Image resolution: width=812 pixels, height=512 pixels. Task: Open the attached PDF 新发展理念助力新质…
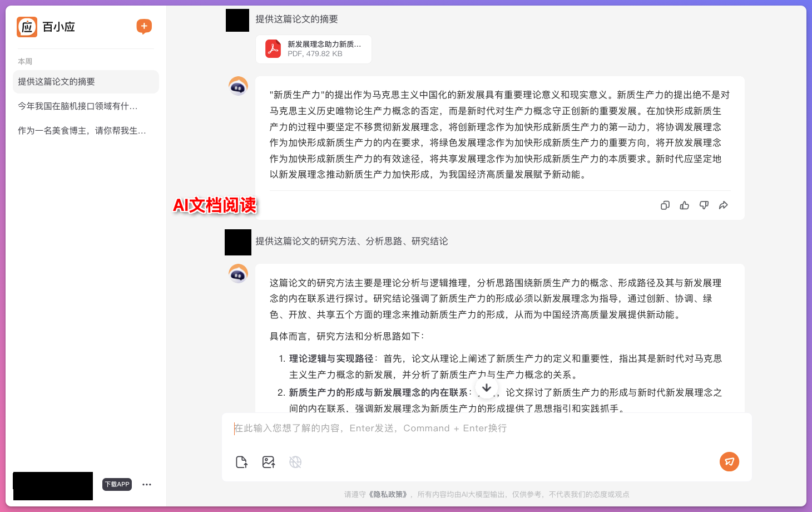(314, 49)
